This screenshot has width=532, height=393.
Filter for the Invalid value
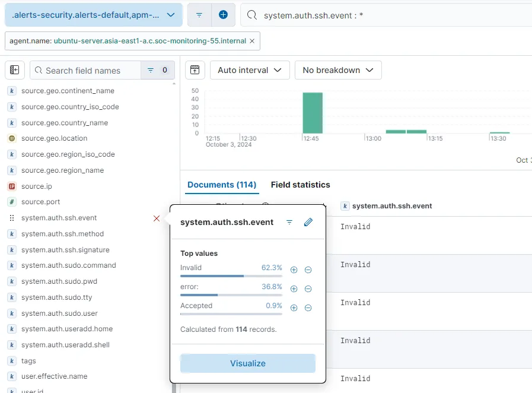[x=294, y=270]
